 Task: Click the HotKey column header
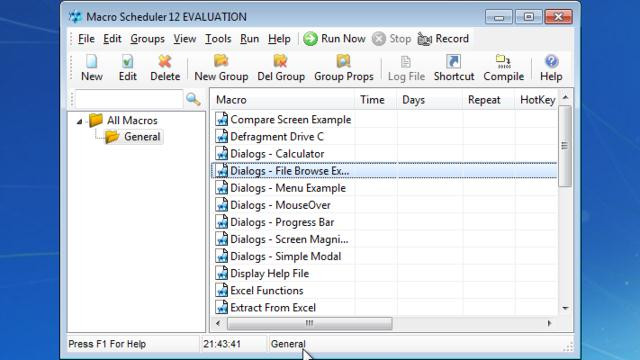[x=536, y=100]
